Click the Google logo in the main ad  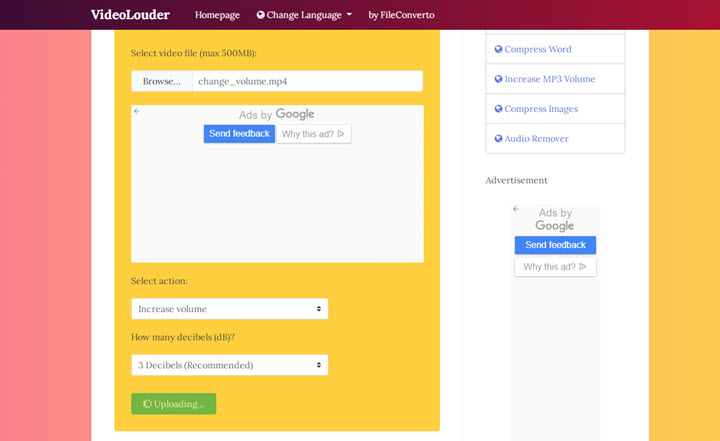pyautogui.click(x=295, y=113)
